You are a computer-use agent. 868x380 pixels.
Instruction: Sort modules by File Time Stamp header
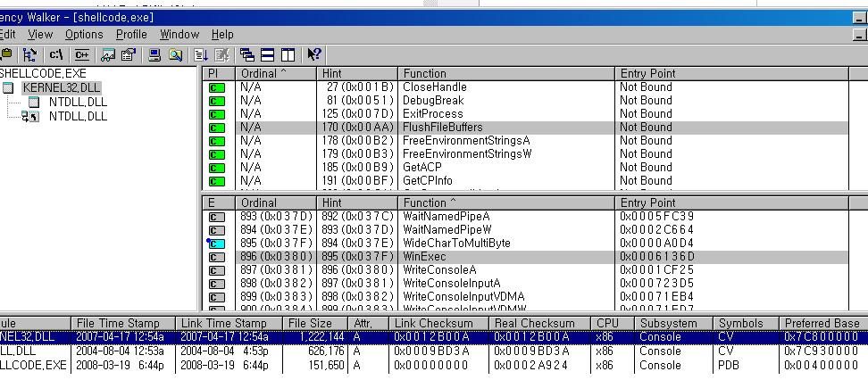tap(123, 324)
